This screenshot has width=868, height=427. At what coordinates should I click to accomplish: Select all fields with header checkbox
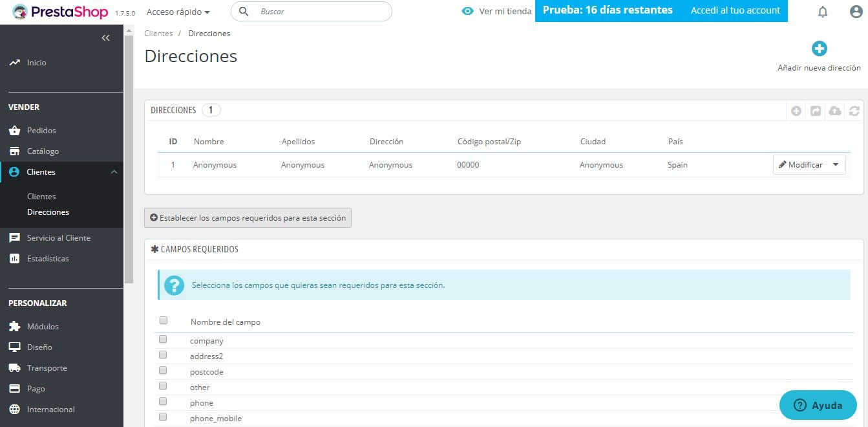click(163, 320)
